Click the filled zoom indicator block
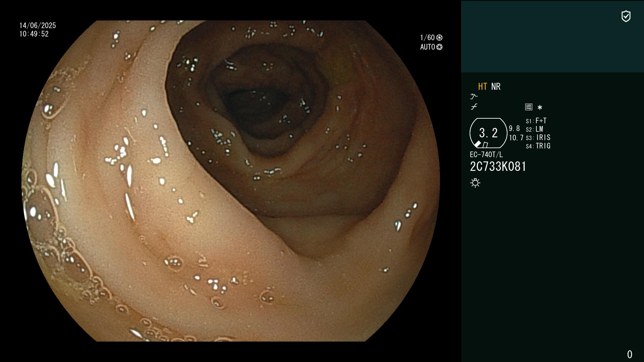This screenshot has height=362, width=644. point(478,144)
